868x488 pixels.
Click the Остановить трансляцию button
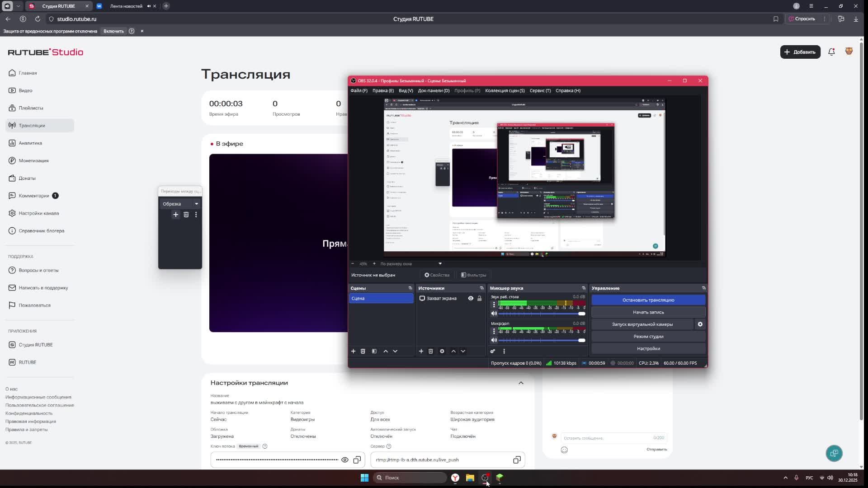tap(648, 300)
